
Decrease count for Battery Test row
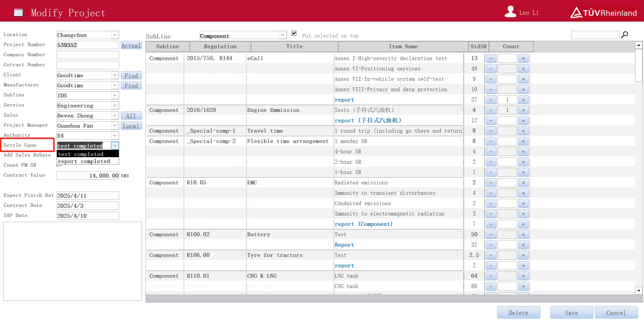coord(491,234)
